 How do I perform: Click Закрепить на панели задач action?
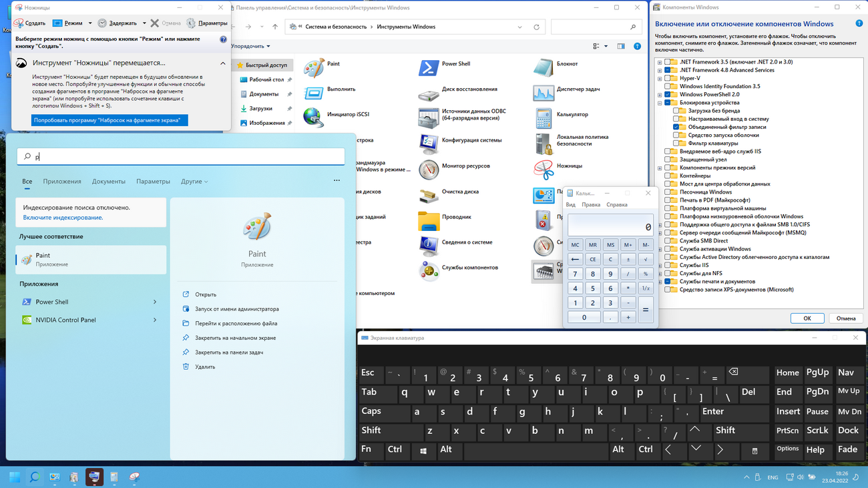(223, 352)
